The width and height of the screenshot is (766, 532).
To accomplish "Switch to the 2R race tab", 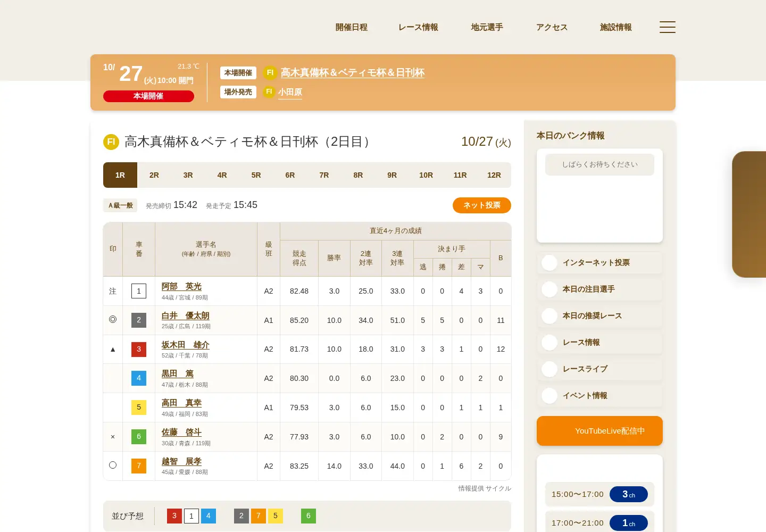I will click(x=154, y=175).
